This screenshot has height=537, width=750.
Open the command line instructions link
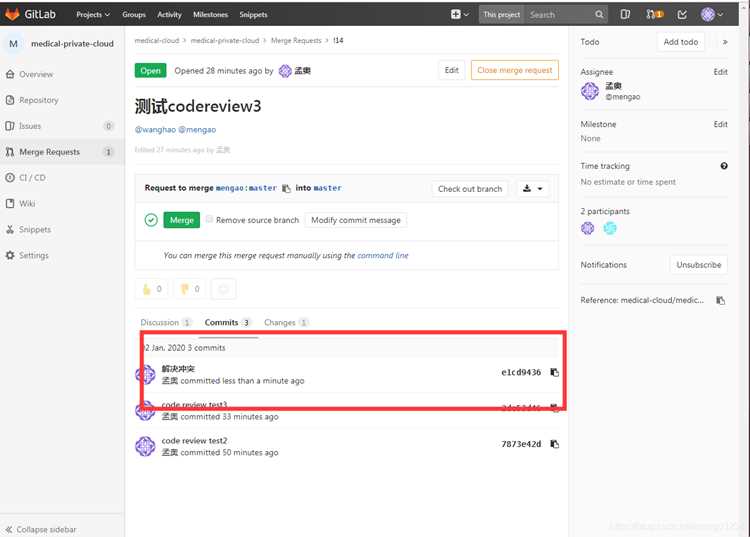(x=383, y=255)
